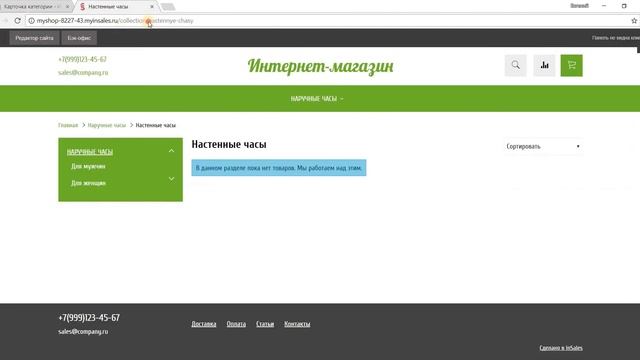Close the Настенные часы browser tab
Screen dimensions: 640x360
tap(152, 7)
